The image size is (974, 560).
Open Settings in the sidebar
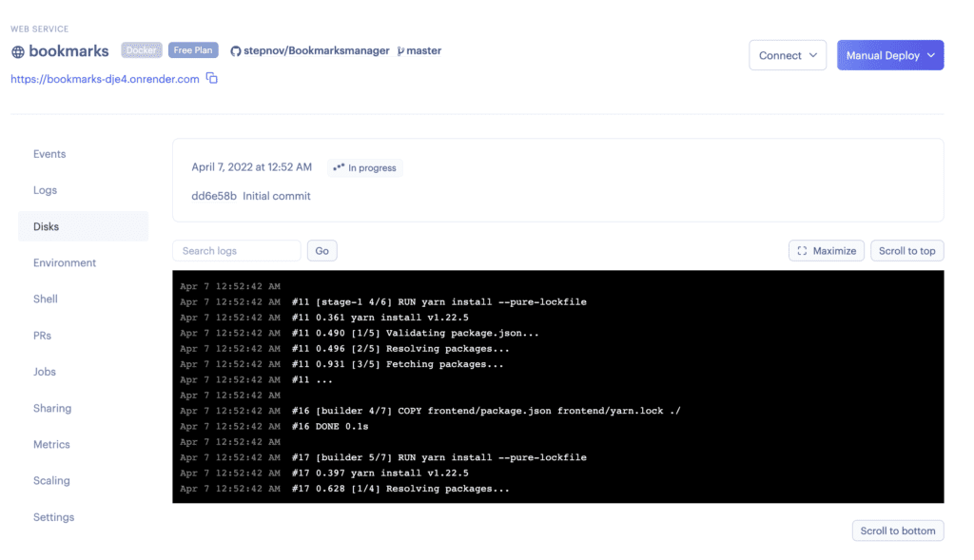[54, 516]
